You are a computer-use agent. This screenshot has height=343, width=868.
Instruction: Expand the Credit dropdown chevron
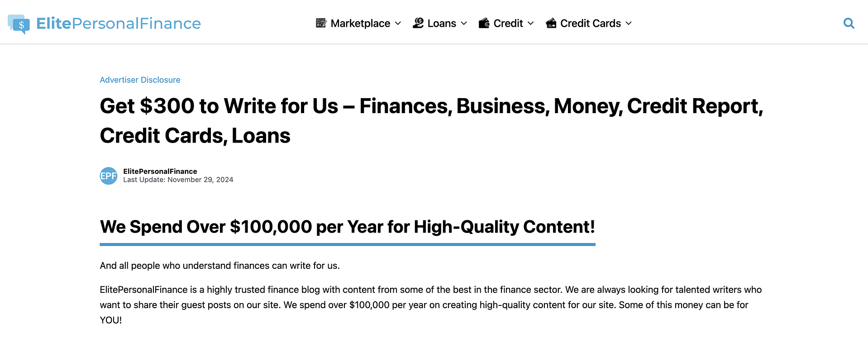pos(530,24)
